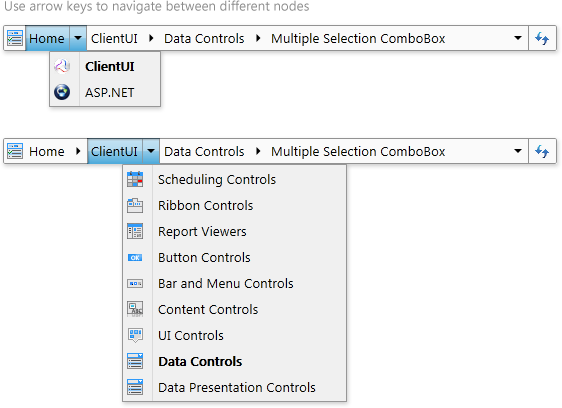Click the globe icon next to ASP.NET
This screenshot has height=408, width=562.
point(62,92)
